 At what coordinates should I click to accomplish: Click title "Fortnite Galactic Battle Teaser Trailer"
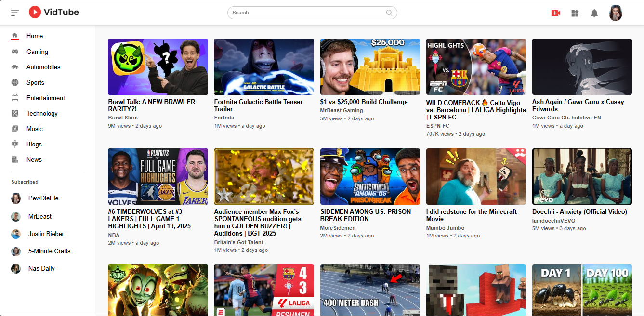click(x=259, y=105)
